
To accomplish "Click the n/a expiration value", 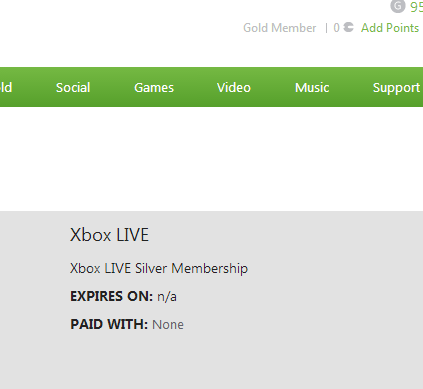I will tap(167, 297).
